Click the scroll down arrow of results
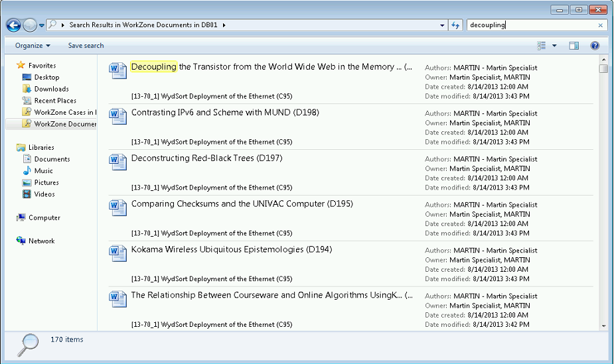The width and height of the screenshot is (614, 364). pyautogui.click(x=603, y=326)
